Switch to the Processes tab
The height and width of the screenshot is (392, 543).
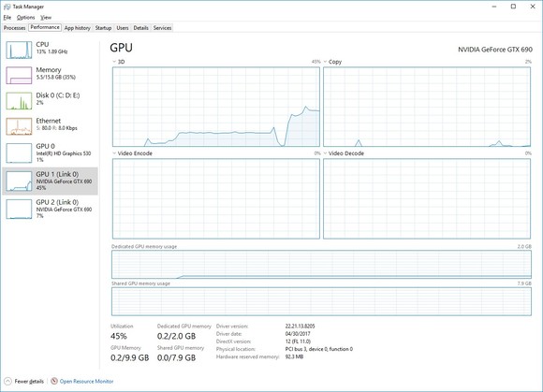[x=15, y=28]
